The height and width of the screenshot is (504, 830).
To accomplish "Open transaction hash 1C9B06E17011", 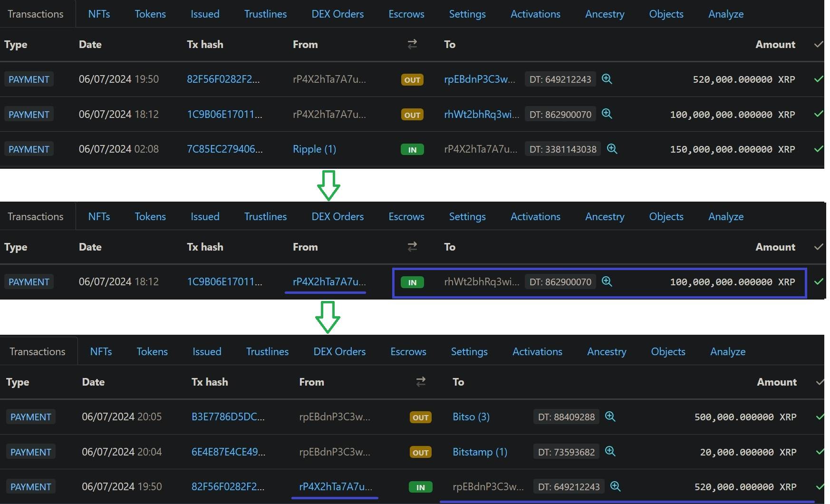I will (224, 114).
